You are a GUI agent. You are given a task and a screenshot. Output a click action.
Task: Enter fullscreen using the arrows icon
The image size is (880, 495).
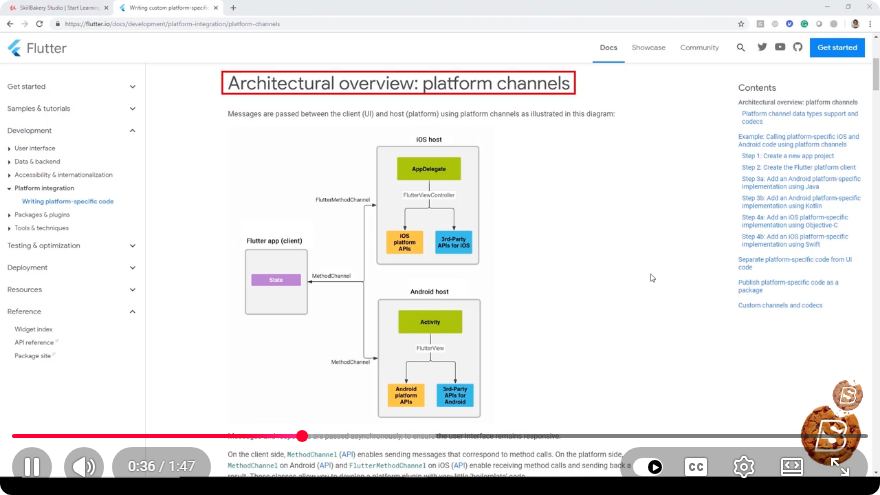[x=840, y=466]
